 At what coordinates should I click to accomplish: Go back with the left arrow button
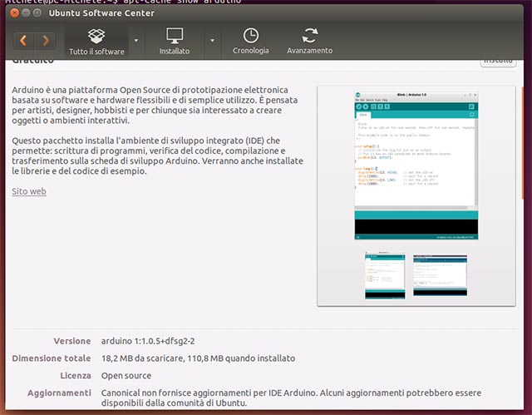(23, 41)
